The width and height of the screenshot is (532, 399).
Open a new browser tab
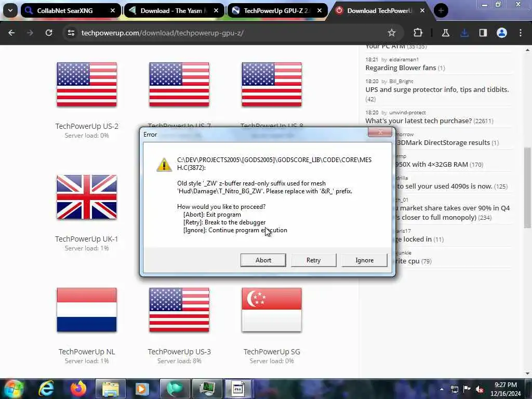[x=441, y=10]
